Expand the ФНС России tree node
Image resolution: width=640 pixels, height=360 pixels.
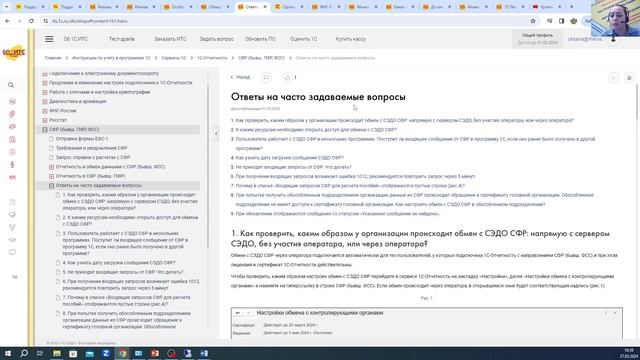point(44,111)
